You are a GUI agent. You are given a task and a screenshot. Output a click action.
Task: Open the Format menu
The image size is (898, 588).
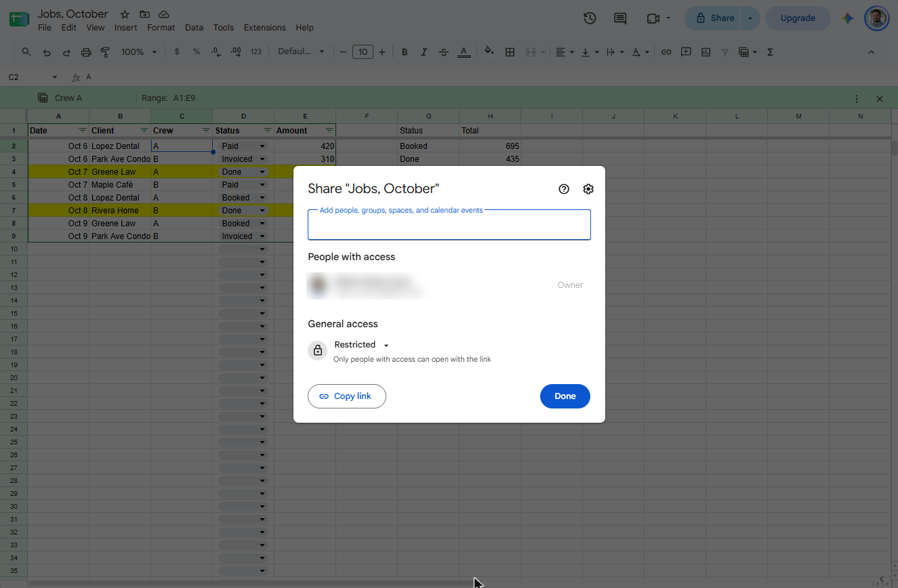coord(161,28)
